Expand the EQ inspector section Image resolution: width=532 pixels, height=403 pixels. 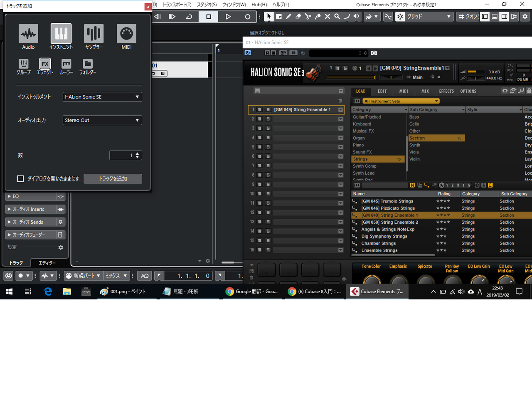(35, 196)
